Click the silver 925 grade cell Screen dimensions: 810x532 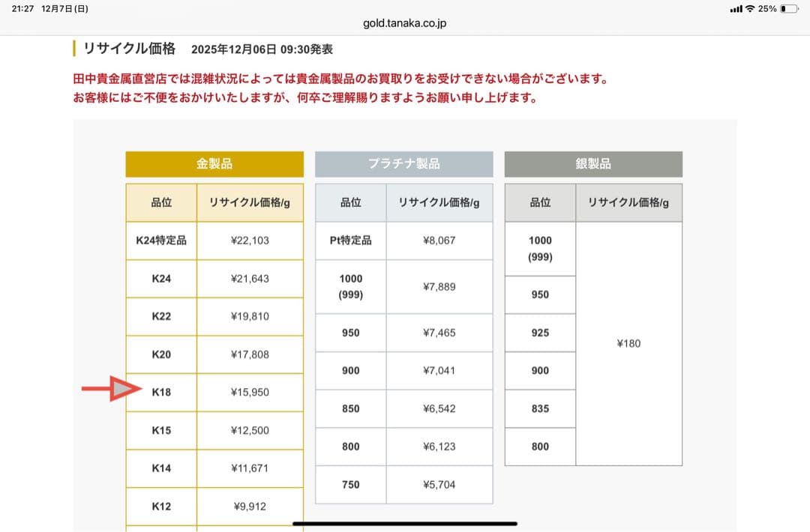[x=540, y=333]
